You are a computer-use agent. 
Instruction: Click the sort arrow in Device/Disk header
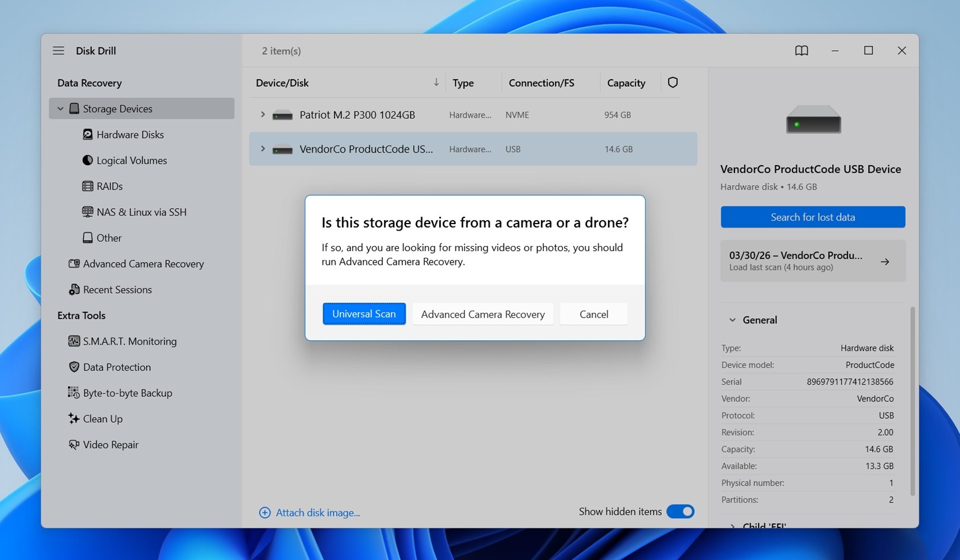[x=436, y=82]
